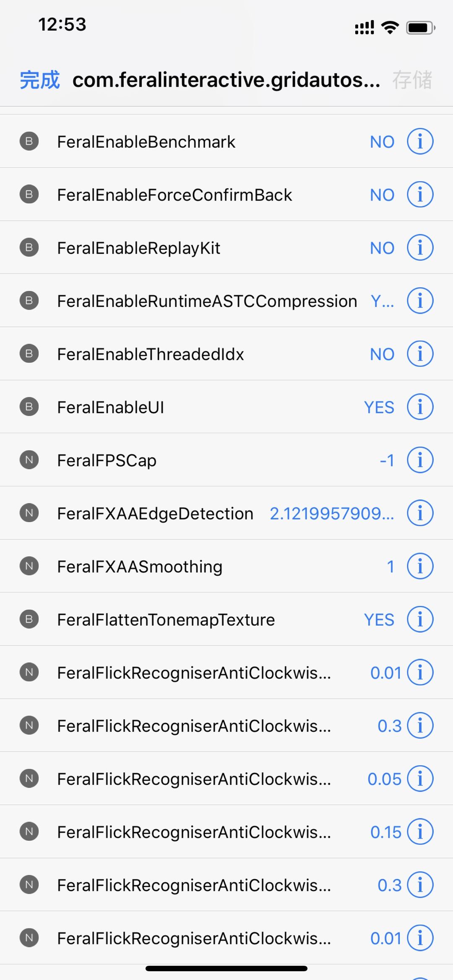Viewport: 453px width, 980px height.
Task: View FeralFXAAEdgeDetection info button
Action: [x=420, y=513]
